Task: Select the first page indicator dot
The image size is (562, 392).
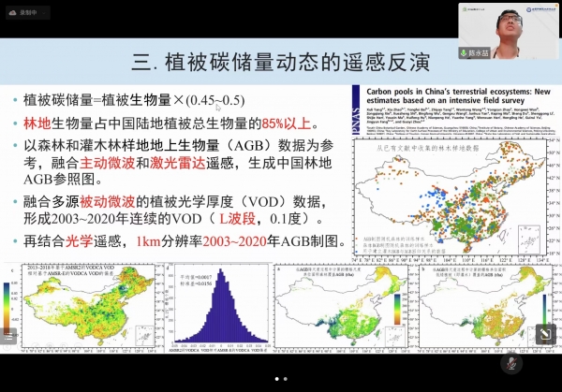Action: pyautogui.click(x=275, y=379)
